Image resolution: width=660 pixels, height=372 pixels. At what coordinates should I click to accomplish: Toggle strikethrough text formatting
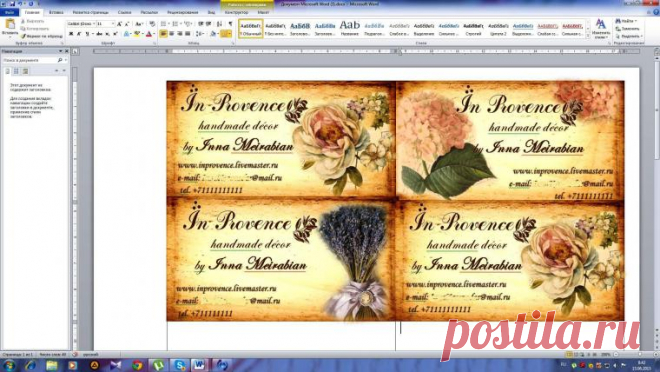99,34
